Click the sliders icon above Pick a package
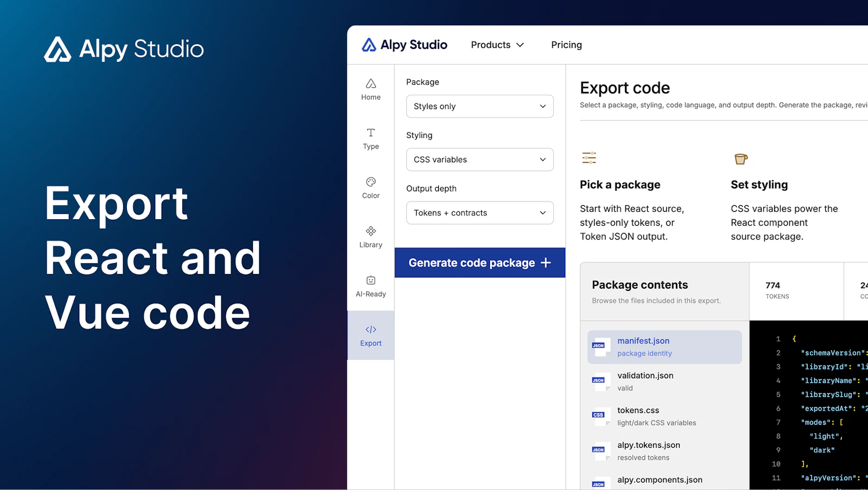This screenshot has height=490, width=868. (589, 158)
